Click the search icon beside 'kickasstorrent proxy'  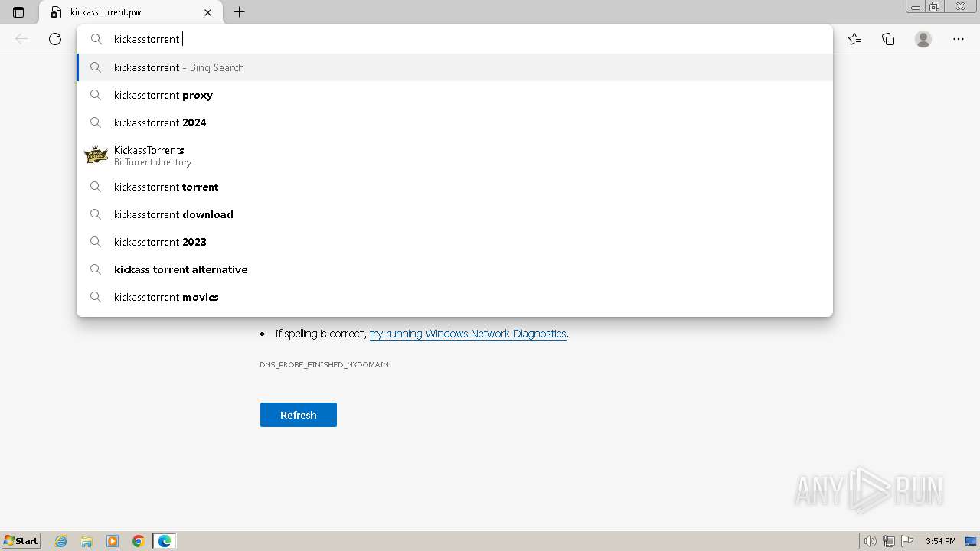[x=96, y=95]
